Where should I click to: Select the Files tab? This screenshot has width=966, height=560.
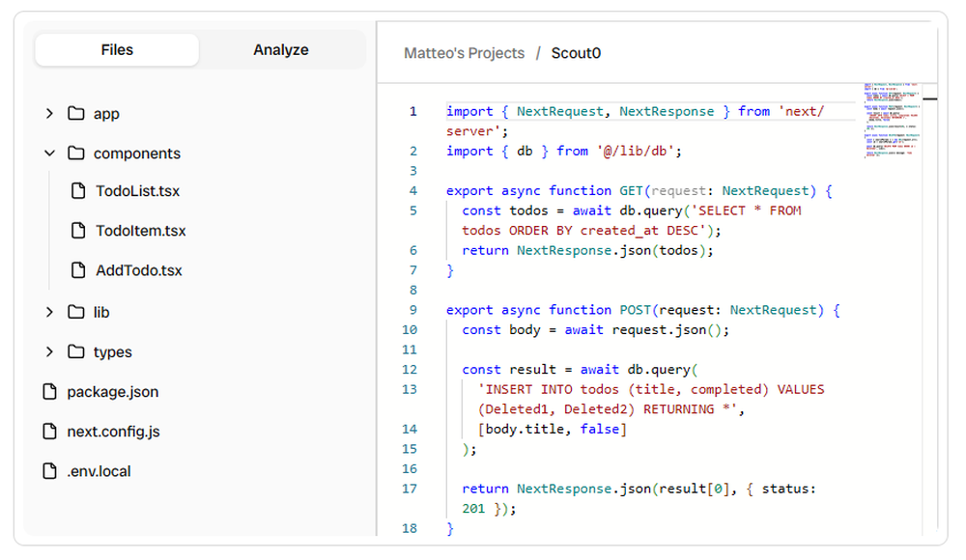pos(116,49)
